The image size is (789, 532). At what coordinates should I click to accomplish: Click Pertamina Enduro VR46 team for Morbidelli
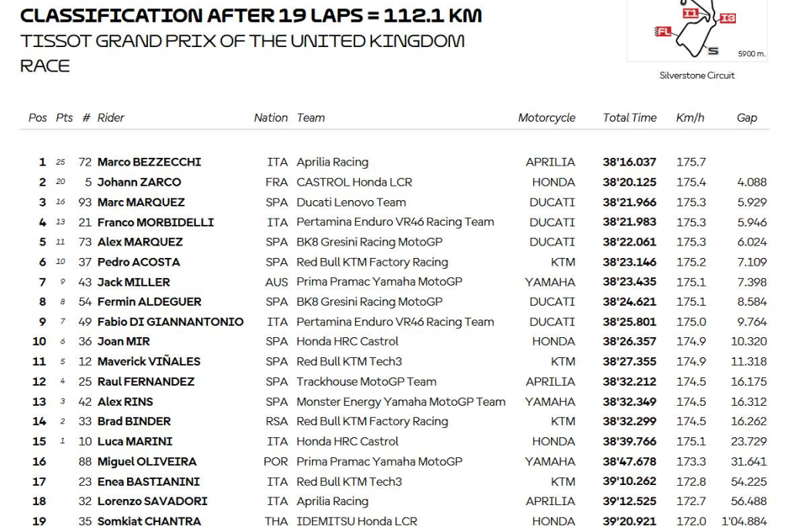tap(395, 222)
